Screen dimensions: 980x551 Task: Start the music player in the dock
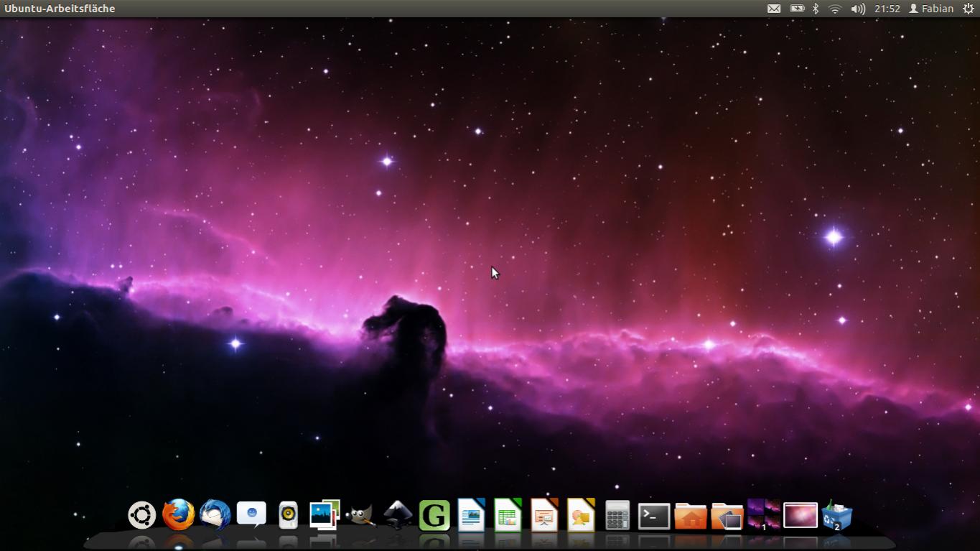click(x=287, y=514)
